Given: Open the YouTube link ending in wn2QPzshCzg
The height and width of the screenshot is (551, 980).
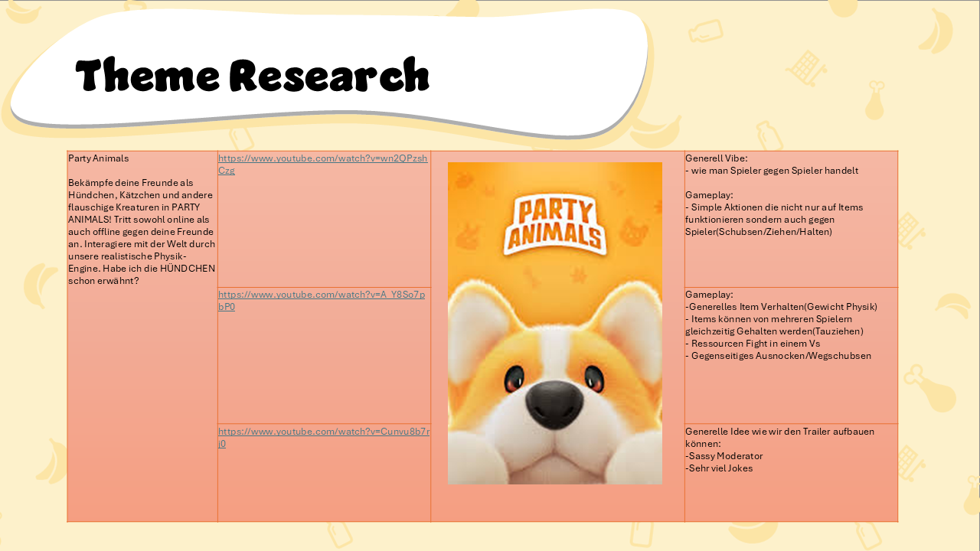Looking at the screenshot, I should point(323,165).
